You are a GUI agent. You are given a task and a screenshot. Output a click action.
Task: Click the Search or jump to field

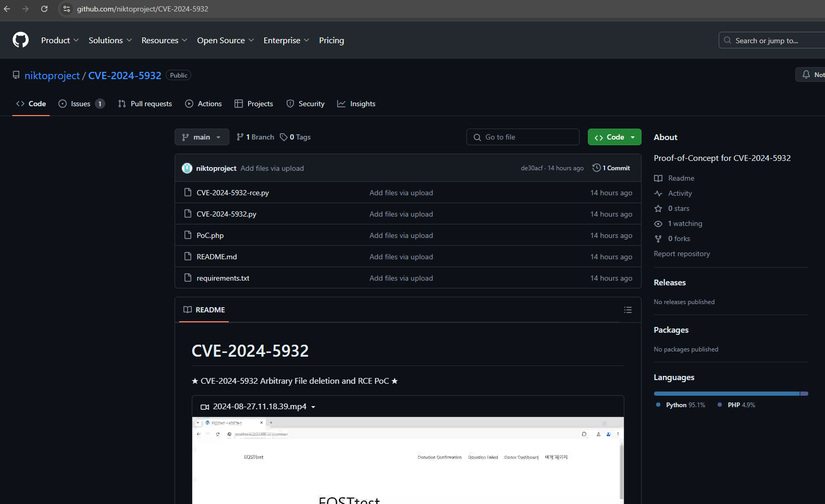[x=772, y=40]
